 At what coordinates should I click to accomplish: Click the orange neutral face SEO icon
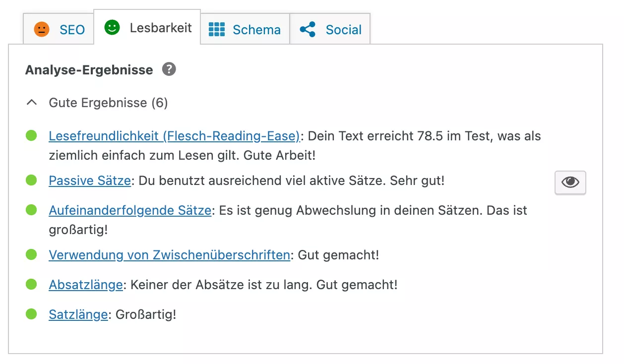(x=42, y=29)
